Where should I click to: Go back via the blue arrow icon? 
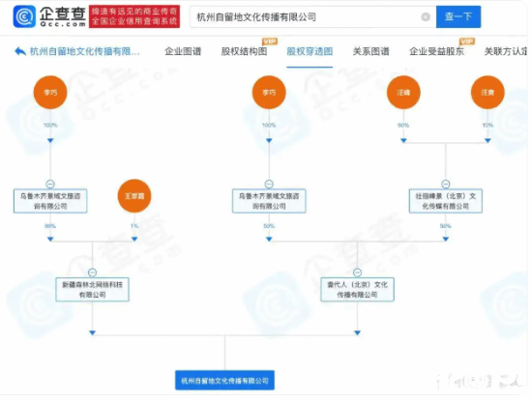click(x=20, y=51)
